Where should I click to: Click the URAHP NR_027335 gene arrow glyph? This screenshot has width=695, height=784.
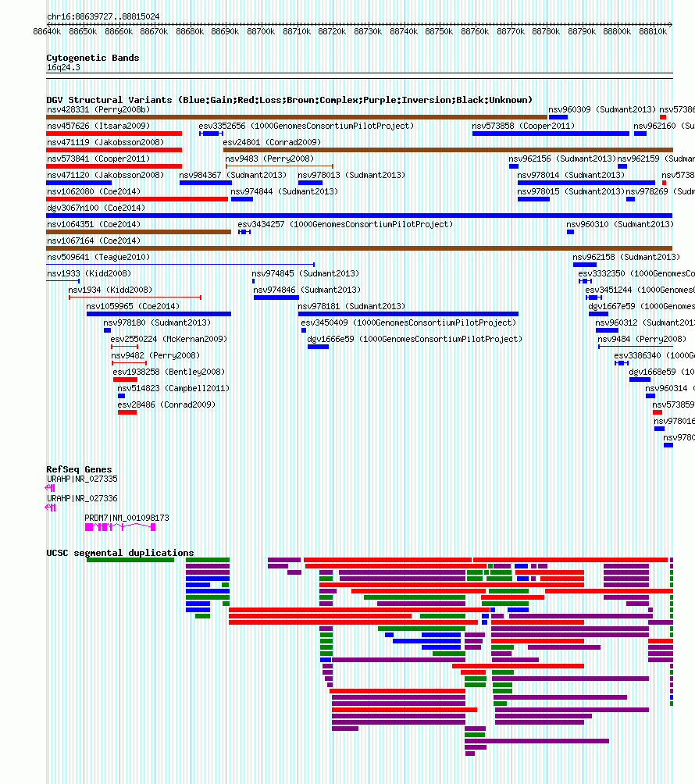(50, 487)
